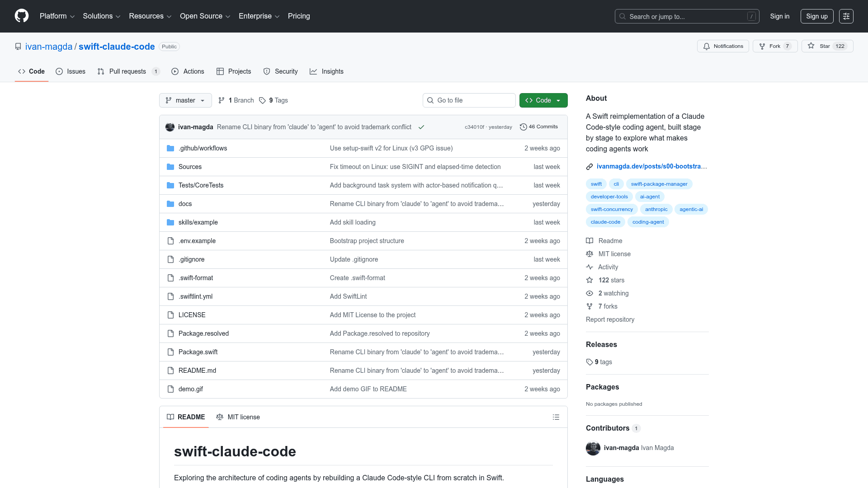Follow the Report repository link
The image size is (868, 488).
610,319
